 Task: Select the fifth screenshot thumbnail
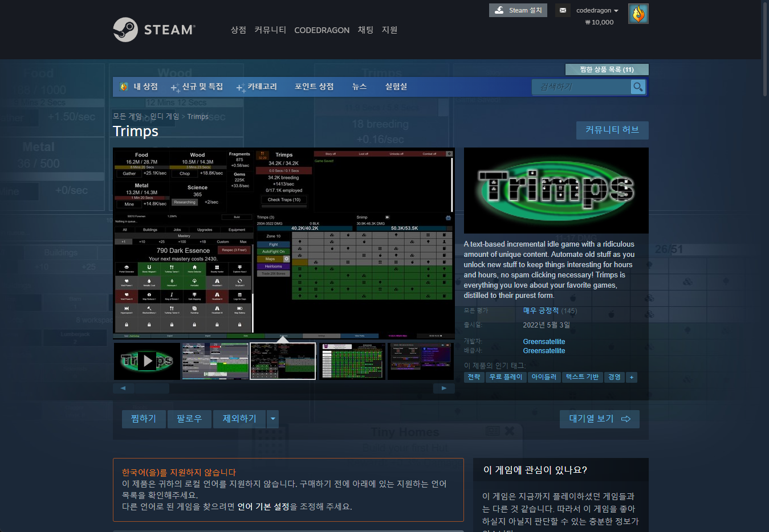pyautogui.click(x=421, y=361)
